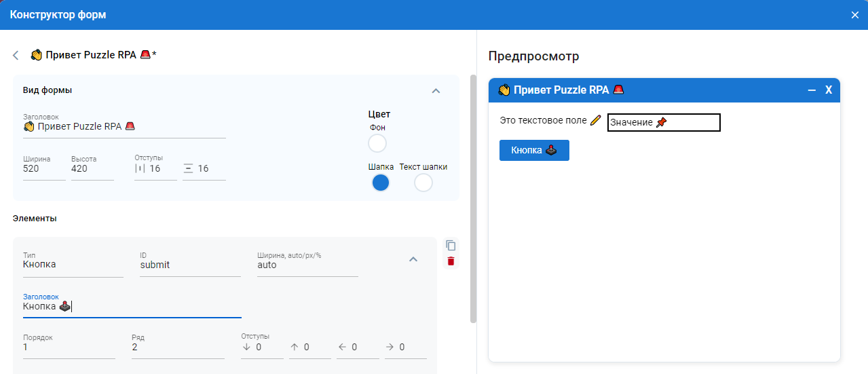Screen dimensions: 868x374
Task: Close the Form Constructor dialog
Action: [854, 15]
